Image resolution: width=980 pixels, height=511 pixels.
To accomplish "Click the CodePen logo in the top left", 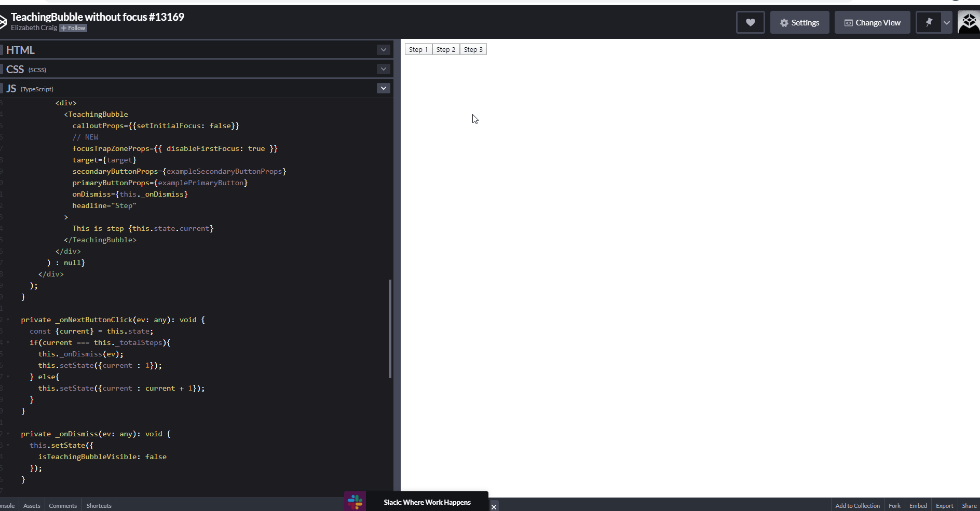I will coord(3,21).
